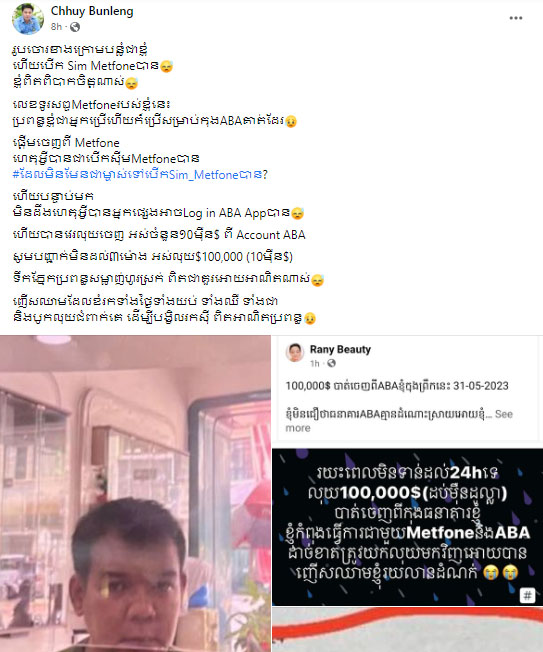Click the sleepy emoji after Sim Metfone line
This screenshot has width=543, height=652.
click(x=167, y=66)
